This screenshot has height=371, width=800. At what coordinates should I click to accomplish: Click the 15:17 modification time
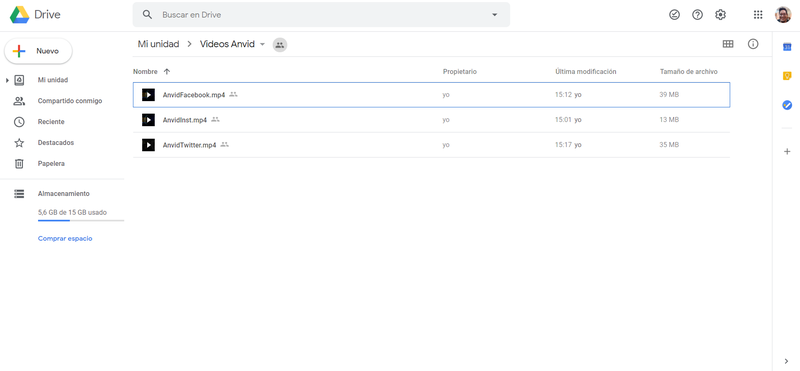pos(563,145)
